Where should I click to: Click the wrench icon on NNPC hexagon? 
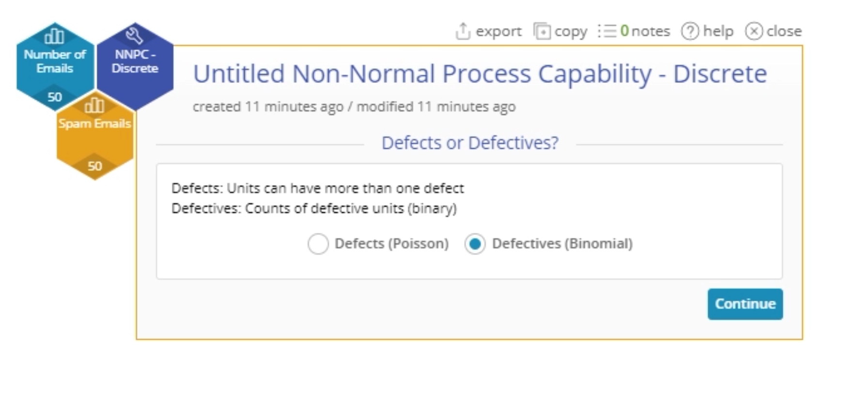[134, 35]
